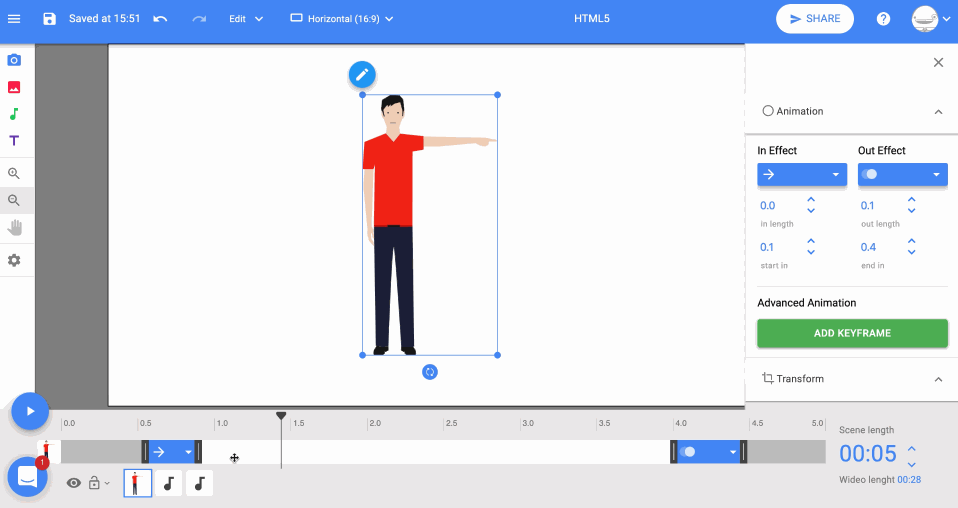Open the Out Effect dropdown
Viewport: 958px width, 508px height.
[x=902, y=174]
